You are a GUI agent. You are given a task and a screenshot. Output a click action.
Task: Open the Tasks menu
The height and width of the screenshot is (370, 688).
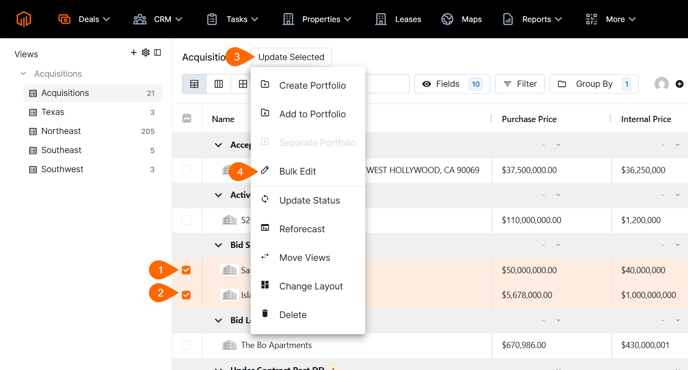tap(232, 19)
